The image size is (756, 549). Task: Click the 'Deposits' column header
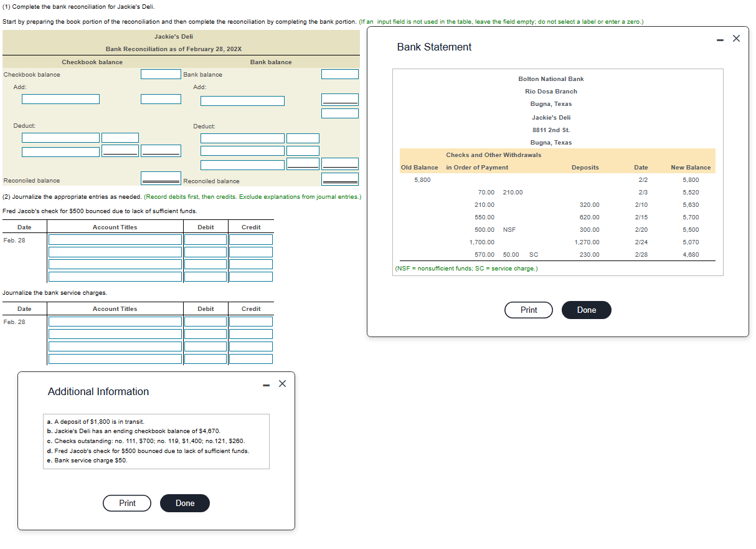pyautogui.click(x=585, y=168)
